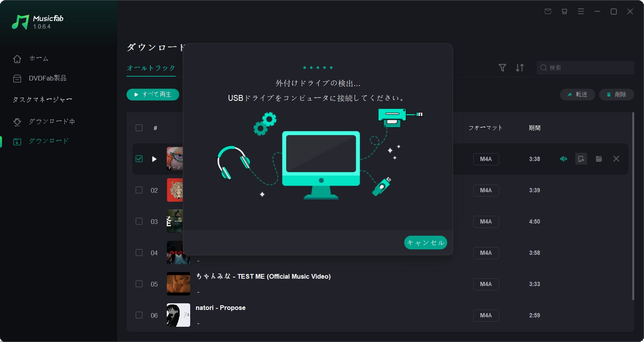
Task: Click the downloading tray icon in sidebar
Action: (17, 122)
